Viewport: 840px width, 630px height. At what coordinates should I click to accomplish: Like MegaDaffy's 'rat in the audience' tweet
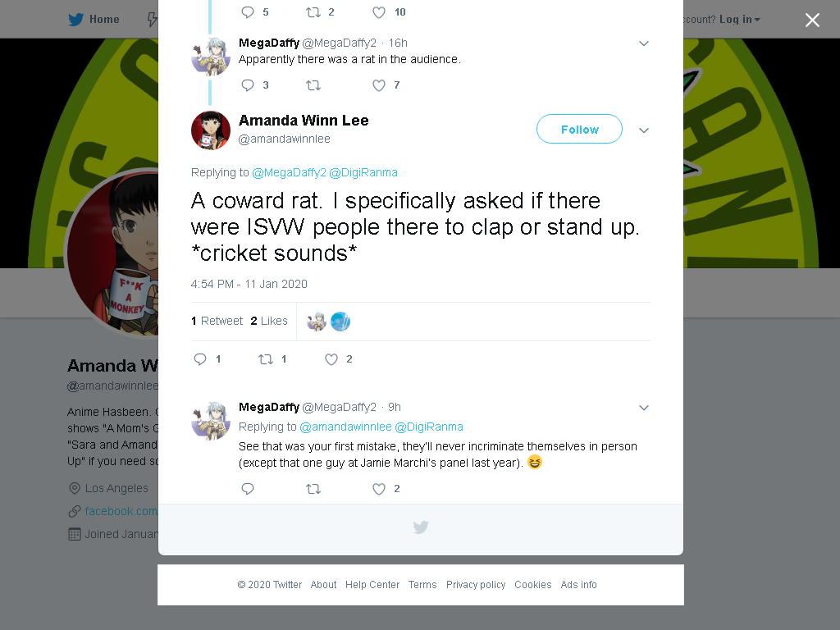pos(379,85)
